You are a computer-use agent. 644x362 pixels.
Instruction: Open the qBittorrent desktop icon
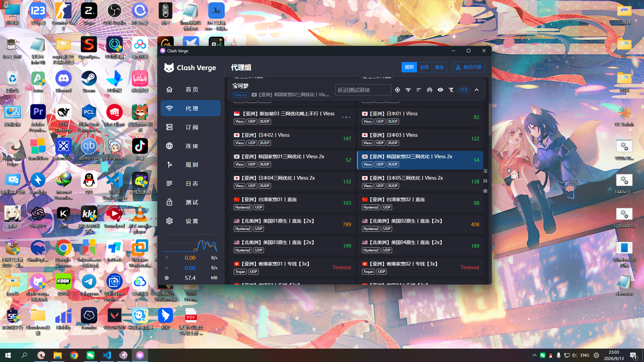[x=89, y=149]
